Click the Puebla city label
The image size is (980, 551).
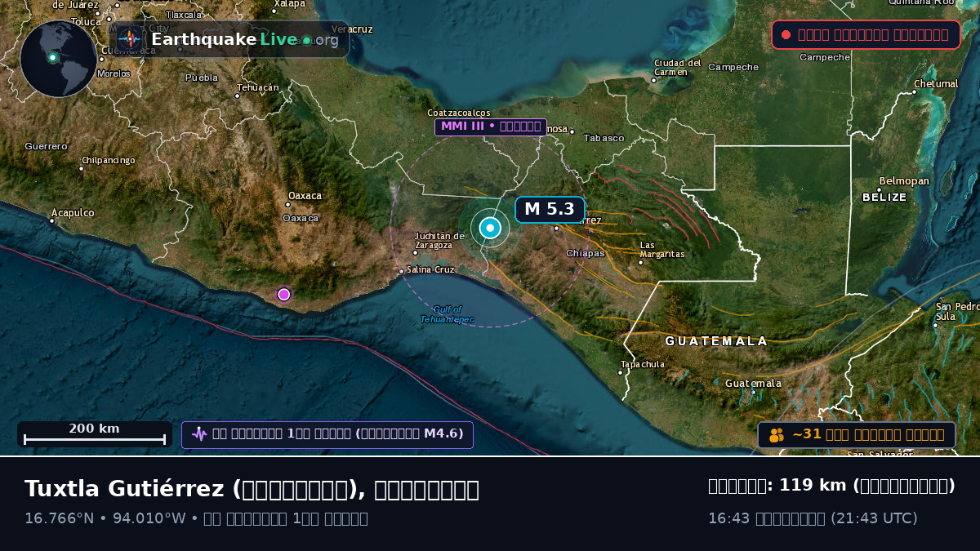[202, 78]
